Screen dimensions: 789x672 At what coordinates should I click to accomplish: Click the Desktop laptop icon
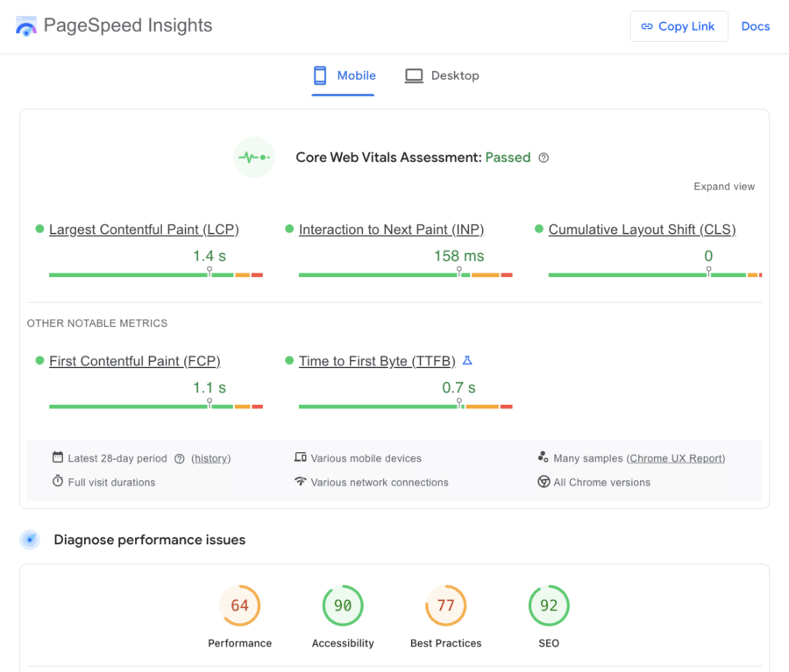click(x=414, y=76)
